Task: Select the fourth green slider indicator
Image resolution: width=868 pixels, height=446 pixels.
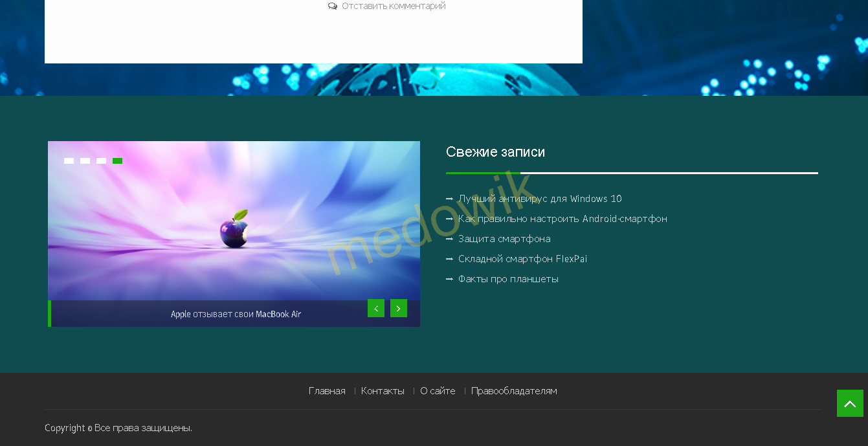Action: coord(117,161)
